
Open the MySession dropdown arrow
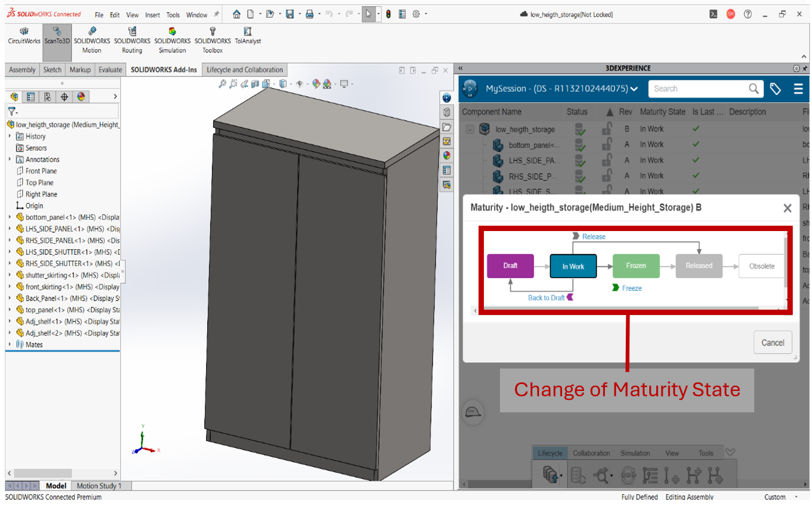coord(634,89)
